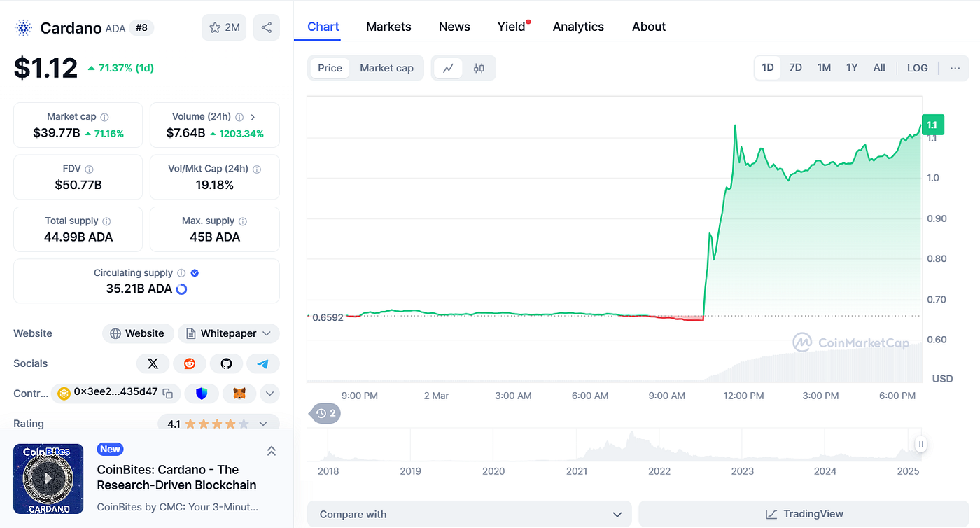Open the chart more options ellipsis
The width and height of the screenshot is (980, 528).
[x=955, y=68]
